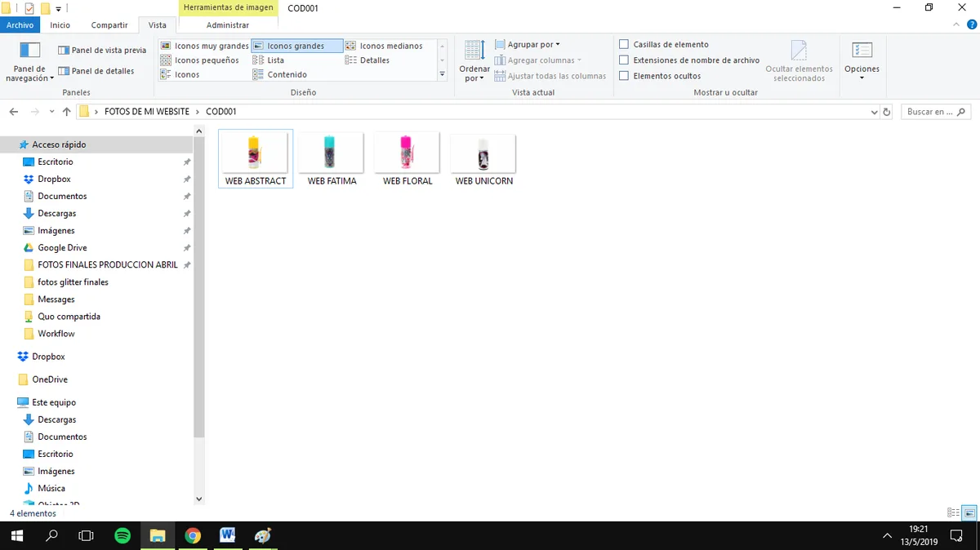980x550 pixels.
Task: Enable Panel de vista previa
Action: point(100,50)
